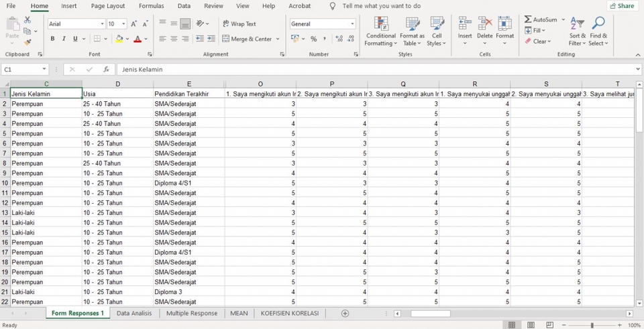The height and width of the screenshot is (329, 644).
Task: Switch to Normal view in status bar
Action: (512, 325)
